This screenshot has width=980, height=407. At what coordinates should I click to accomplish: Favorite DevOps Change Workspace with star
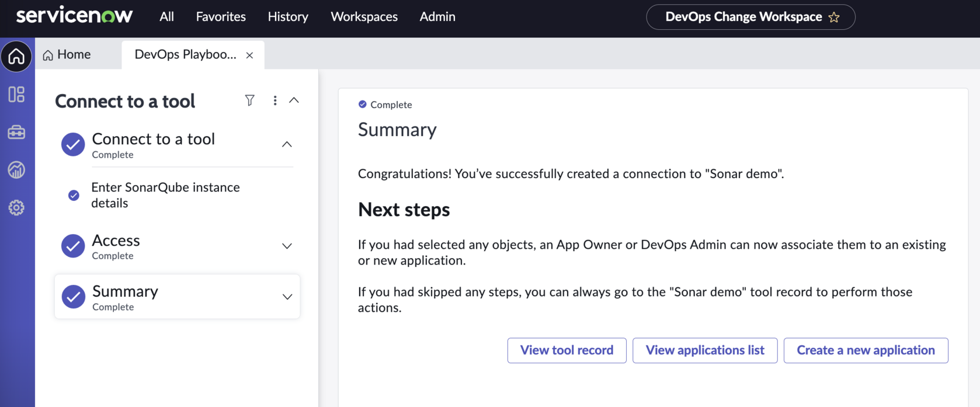click(834, 17)
